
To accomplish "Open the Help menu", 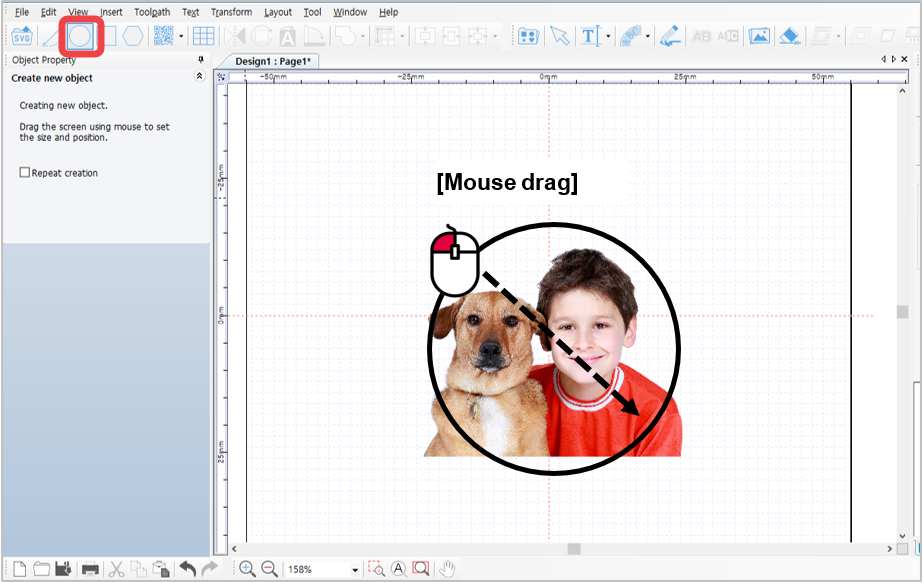I will [389, 12].
